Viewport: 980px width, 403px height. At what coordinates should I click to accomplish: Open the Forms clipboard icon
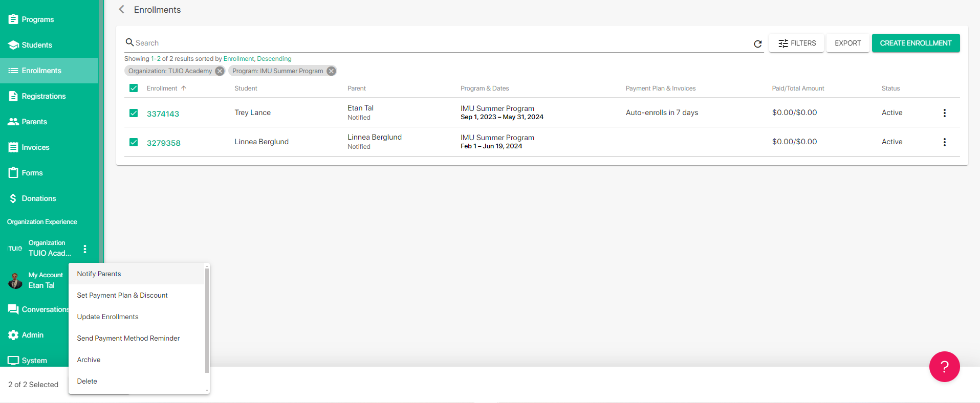[13, 173]
